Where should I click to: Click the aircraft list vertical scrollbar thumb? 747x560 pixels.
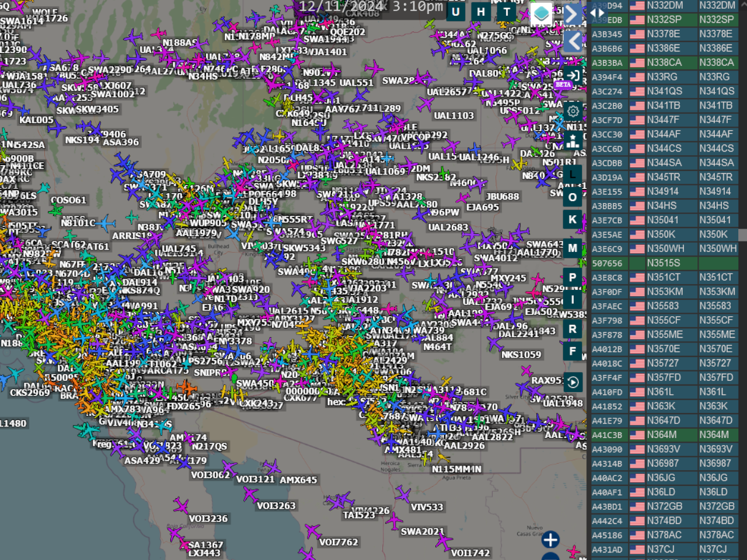tap(742, 235)
